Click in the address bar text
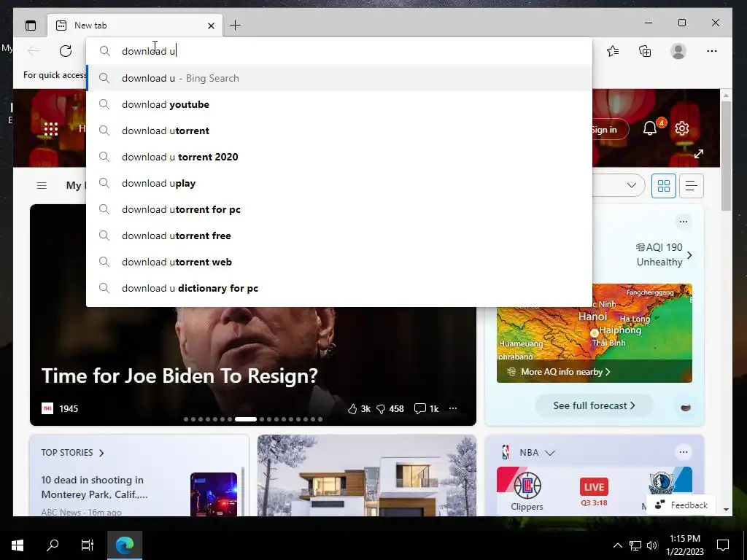The image size is (747, 560). (149, 51)
